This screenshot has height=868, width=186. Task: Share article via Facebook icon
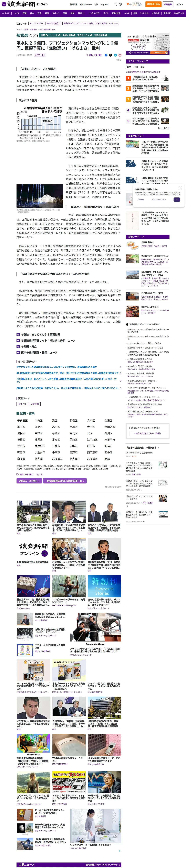click(x=106, y=55)
